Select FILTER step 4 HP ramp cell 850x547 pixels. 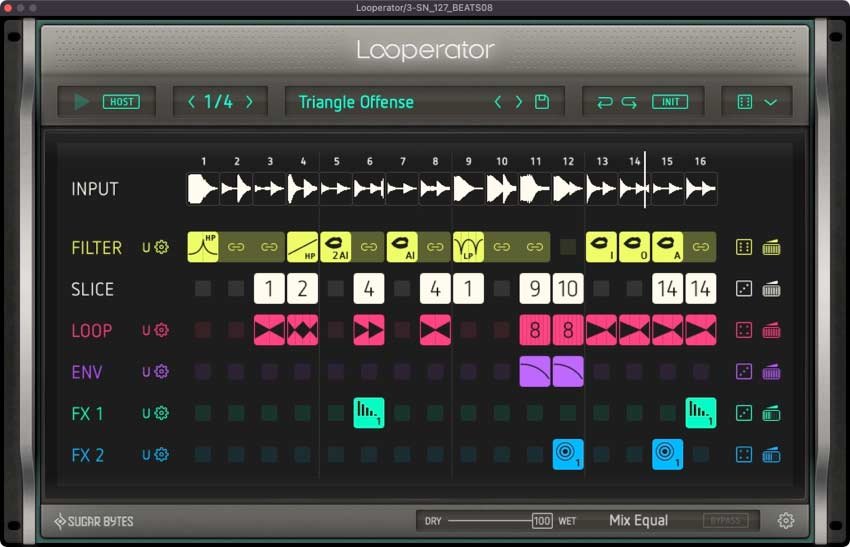302,247
